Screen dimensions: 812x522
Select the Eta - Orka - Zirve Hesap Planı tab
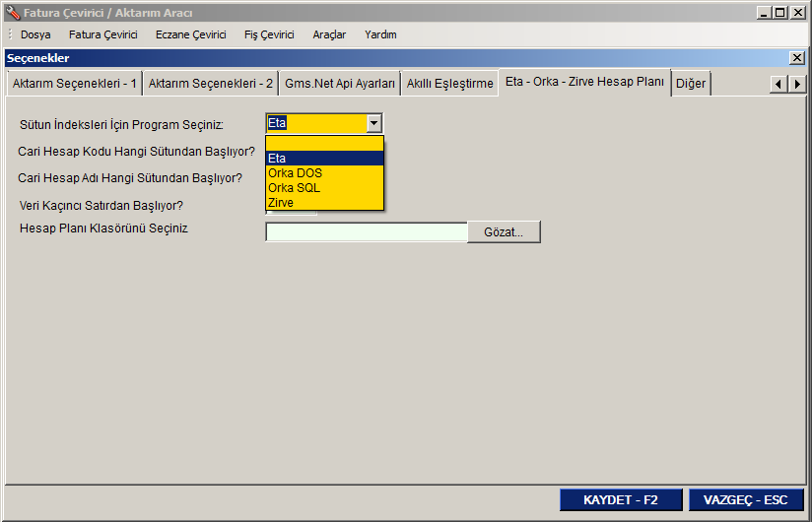click(584, 82)
